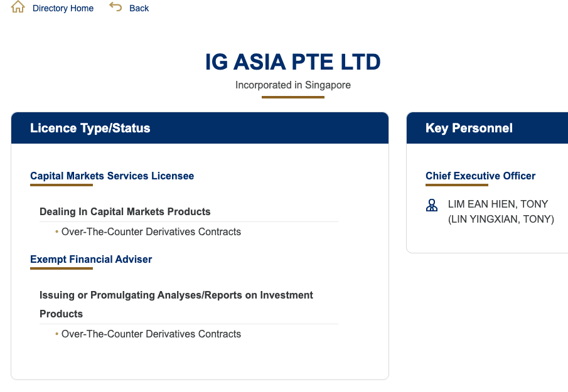The width and height of the screenshot is (568, 392).
Task: Click the Capital Markets Services Licensee heading
Action: click(x=112, y=176)
